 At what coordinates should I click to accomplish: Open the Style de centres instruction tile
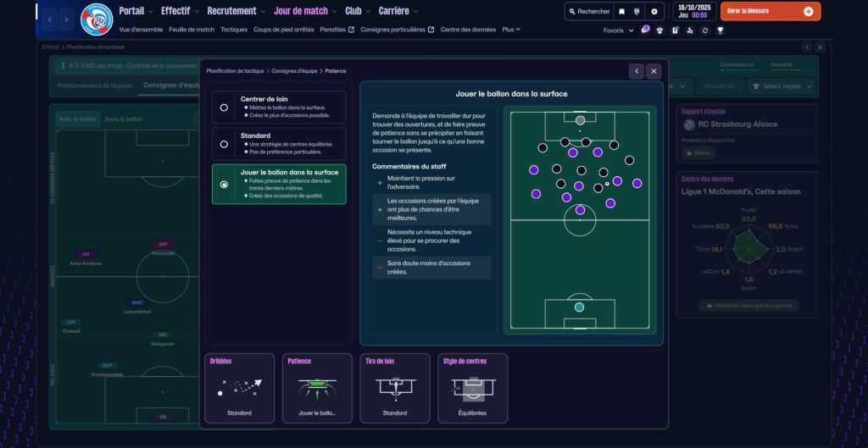[473, 388]
